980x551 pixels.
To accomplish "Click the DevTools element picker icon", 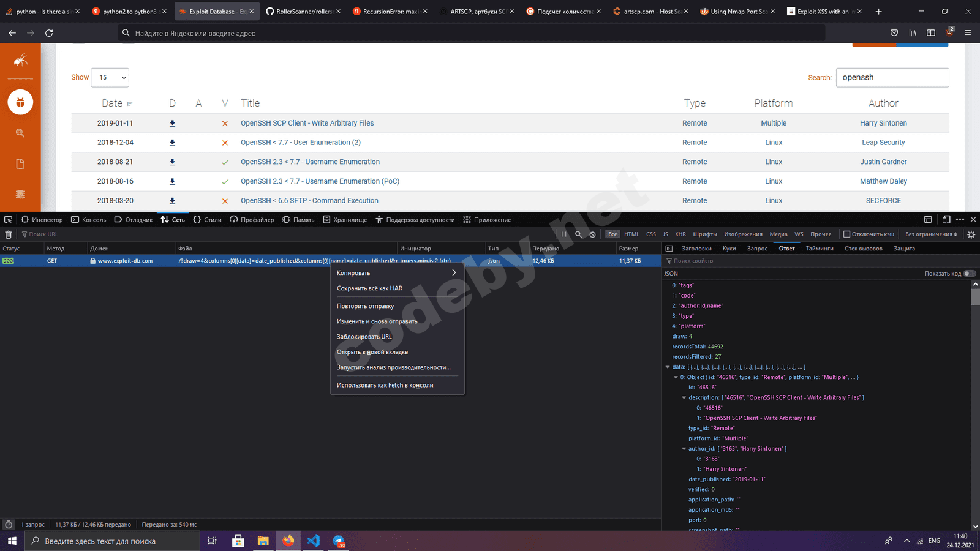I will [x=8, y=220].
